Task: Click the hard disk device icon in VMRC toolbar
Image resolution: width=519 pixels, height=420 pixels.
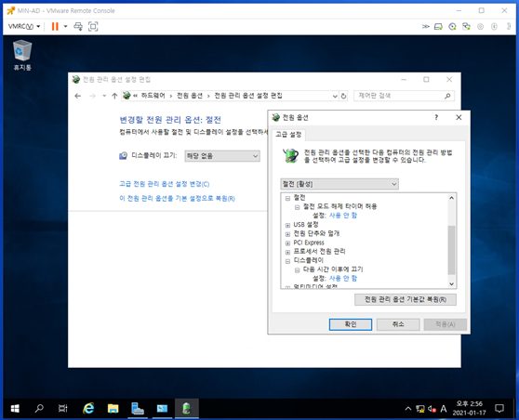Action: pos(438,26)
